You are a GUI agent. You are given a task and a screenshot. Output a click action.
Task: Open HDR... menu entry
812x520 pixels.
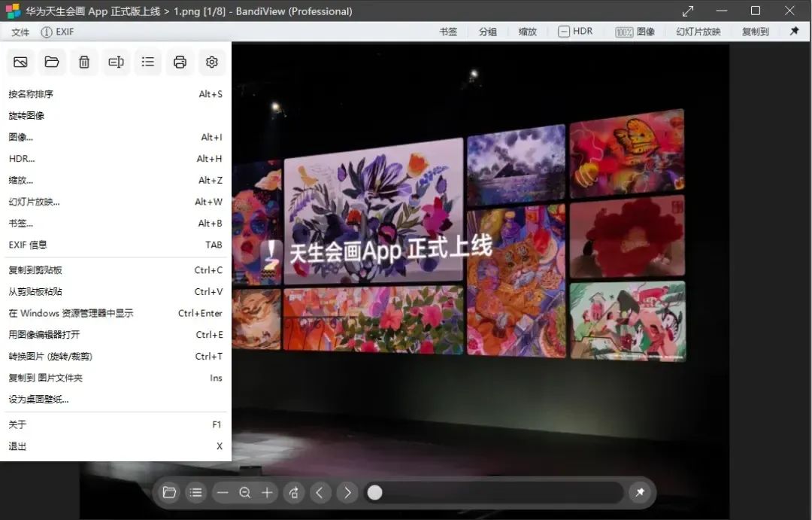[x=116, y=159]
